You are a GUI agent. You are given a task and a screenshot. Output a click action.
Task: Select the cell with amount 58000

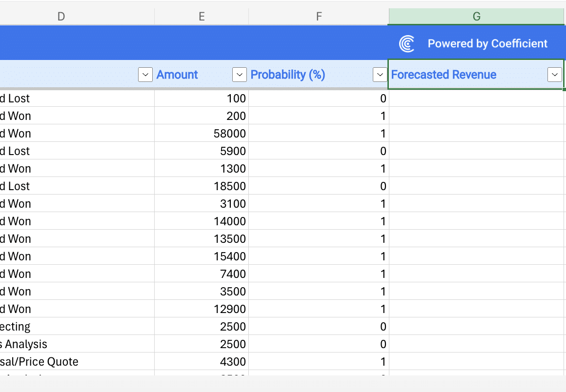pyautogui.click(x=202, y=134)
